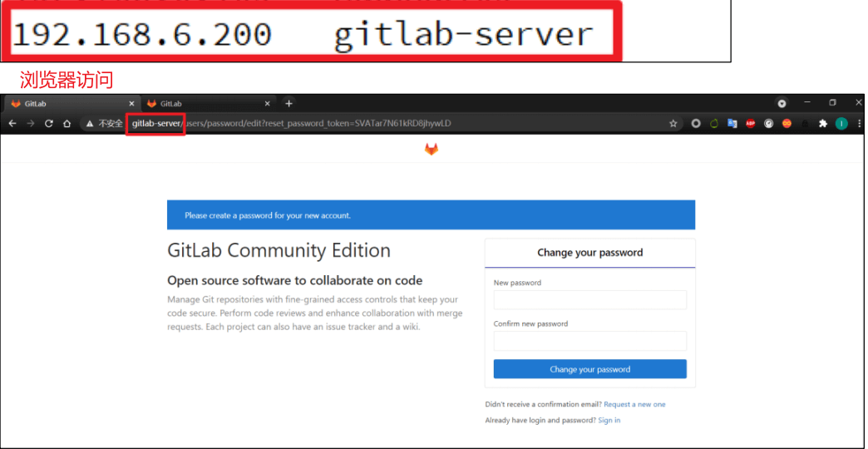868x449 pixels.
Task: Switch to the first GitLab tab
Action: tap(71, 104)
